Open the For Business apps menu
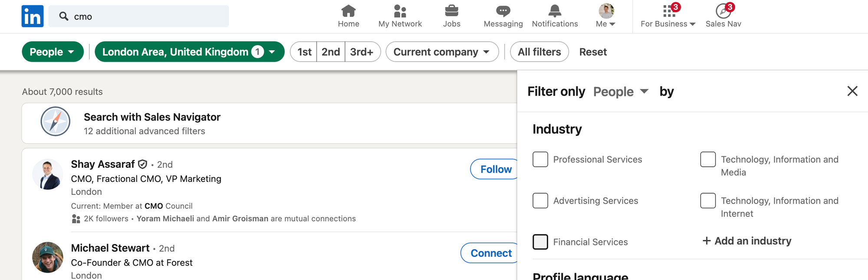 [668, 16]
